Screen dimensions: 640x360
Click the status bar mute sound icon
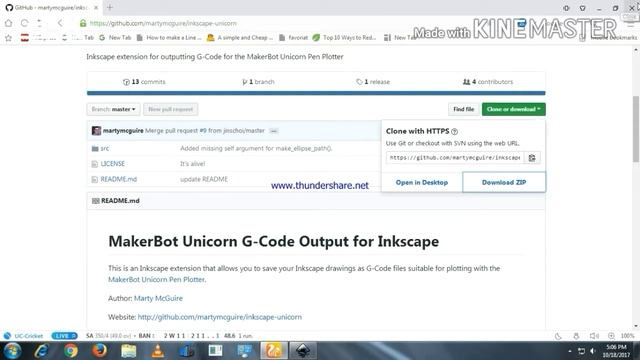coord(594,336)
